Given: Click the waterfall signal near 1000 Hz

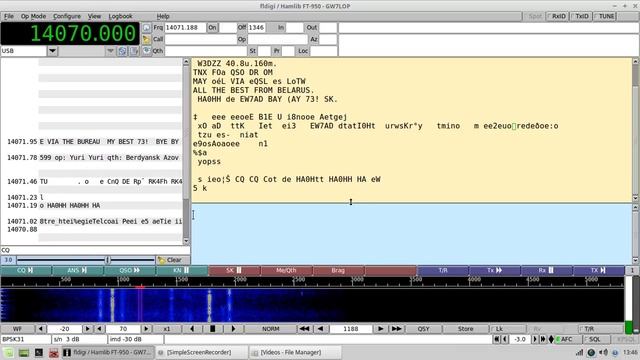Looking at the screenshot, I should [112, 305].
